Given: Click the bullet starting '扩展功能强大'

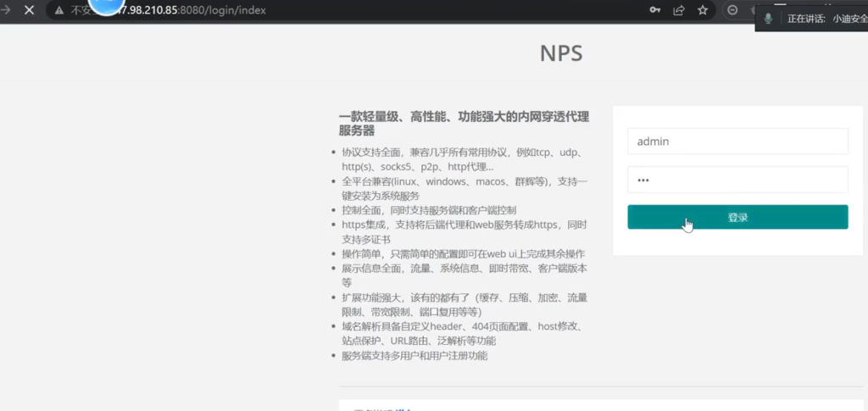Looking at the screenshot, I should 464,305.
